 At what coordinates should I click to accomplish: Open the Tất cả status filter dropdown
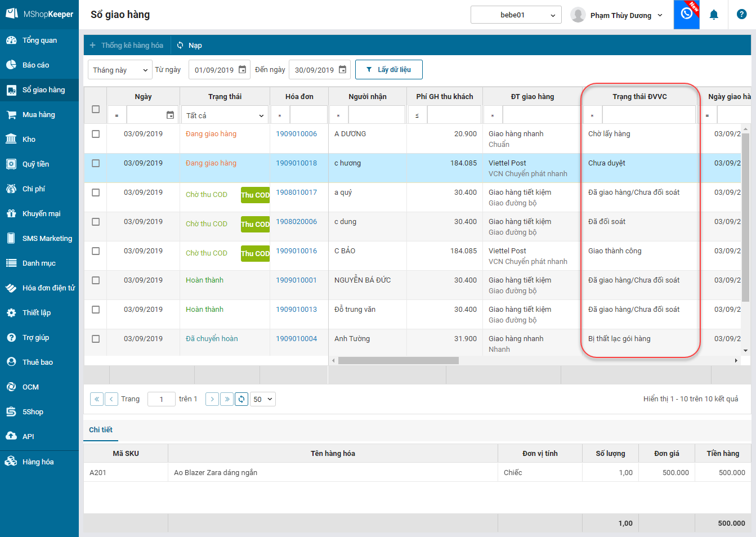click(x=225, y=115)
